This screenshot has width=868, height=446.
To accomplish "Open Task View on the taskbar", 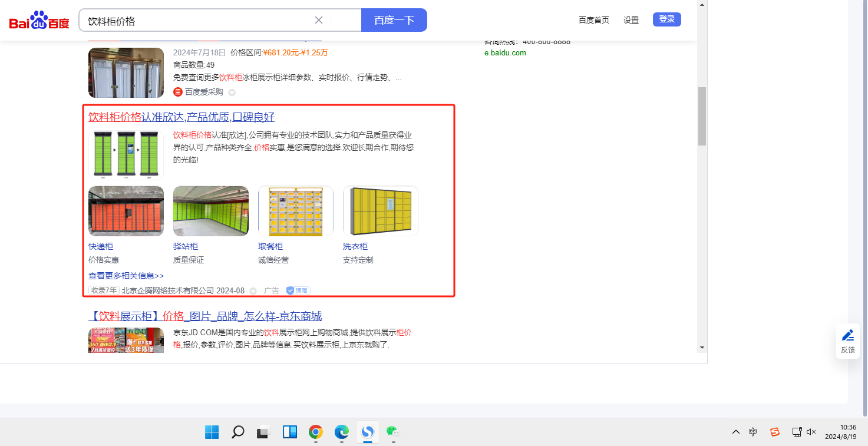I will click(263, 432).
